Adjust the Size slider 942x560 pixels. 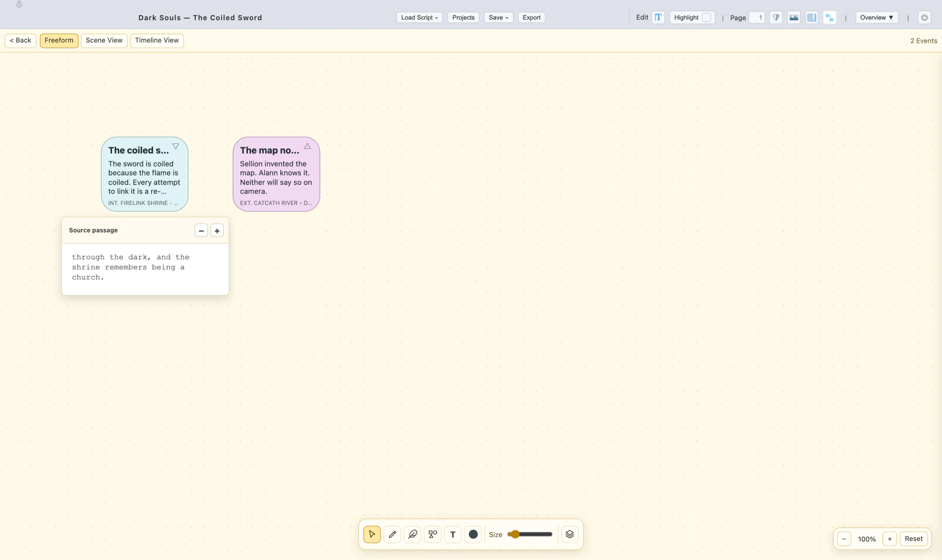pos(530,534)
